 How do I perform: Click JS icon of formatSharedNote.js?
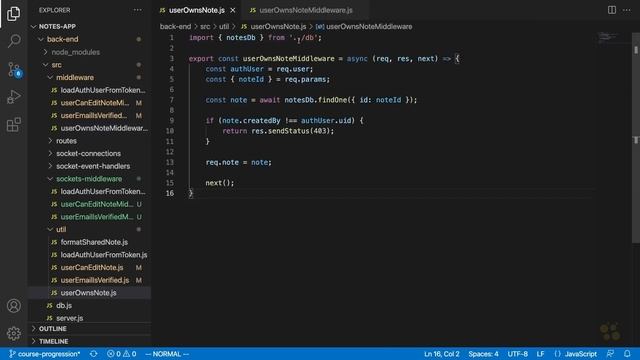tap(54, 242)
